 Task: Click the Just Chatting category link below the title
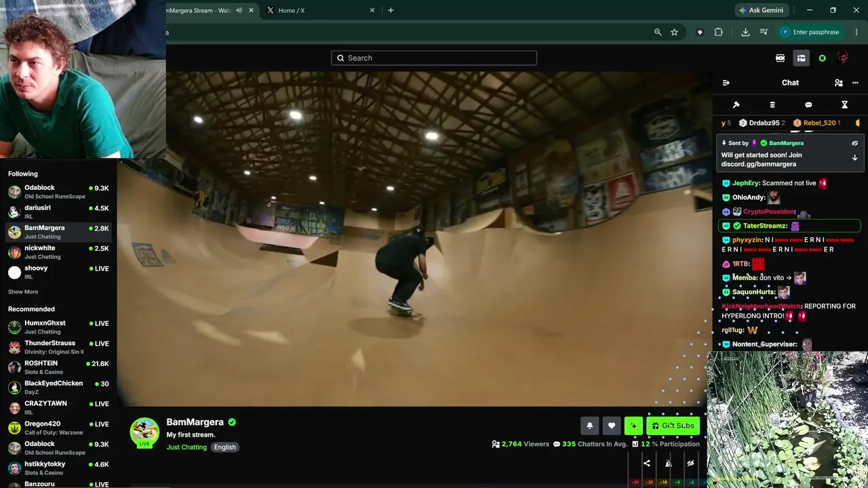186,447
